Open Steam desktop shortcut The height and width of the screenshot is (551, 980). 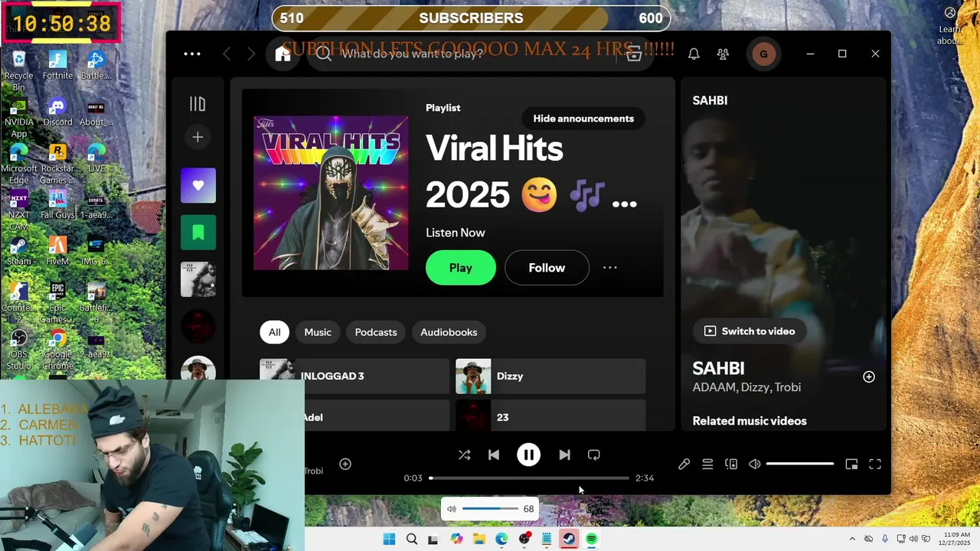coord(18,250)
